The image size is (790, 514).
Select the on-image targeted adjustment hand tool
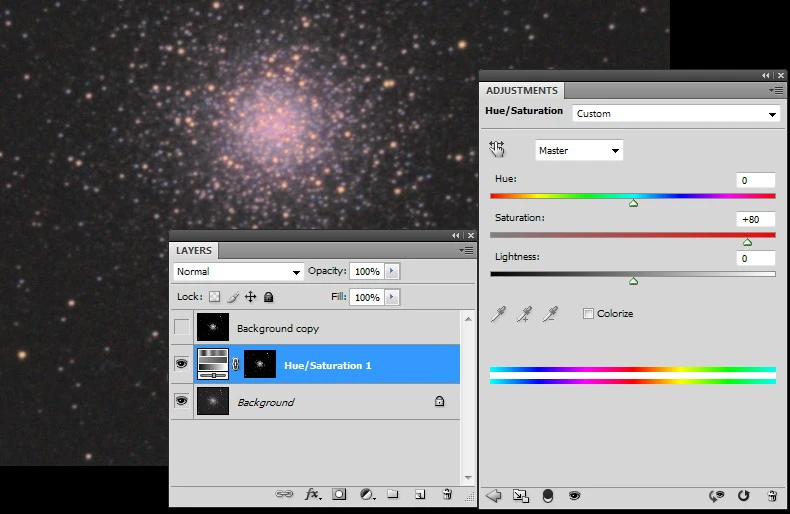point(497,150)
